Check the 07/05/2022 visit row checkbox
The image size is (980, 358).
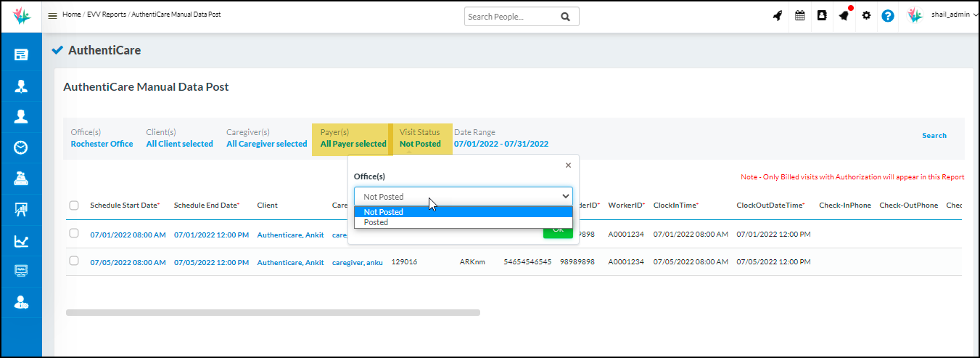pyautogui.click(x=74, y=261)
